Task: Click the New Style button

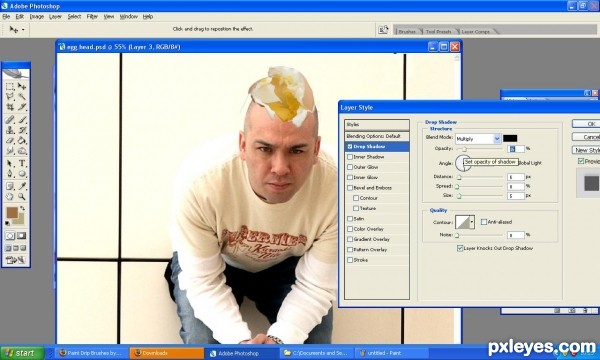Action: pyautogui.click(x=586, y=150)
